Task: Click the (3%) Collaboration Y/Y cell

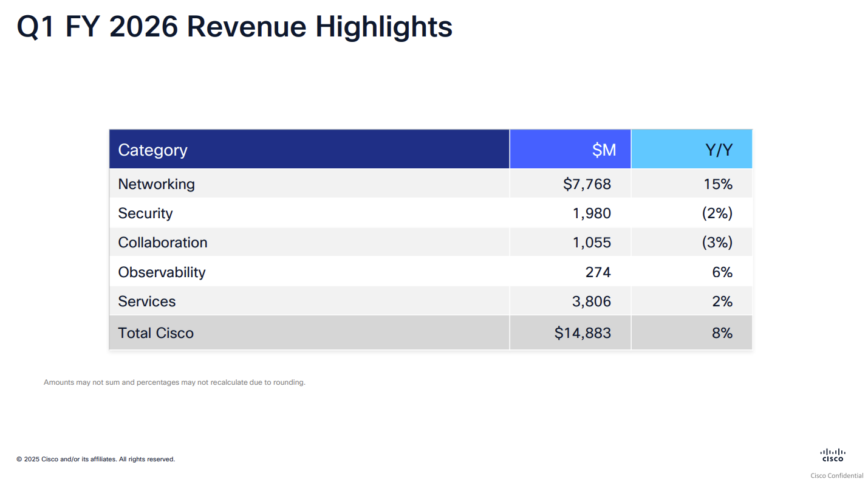Action: point(717,243)
